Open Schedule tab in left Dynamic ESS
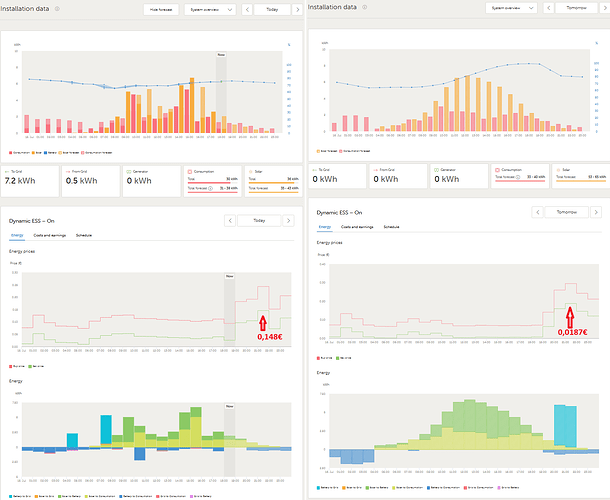 [x=84, y=235]
